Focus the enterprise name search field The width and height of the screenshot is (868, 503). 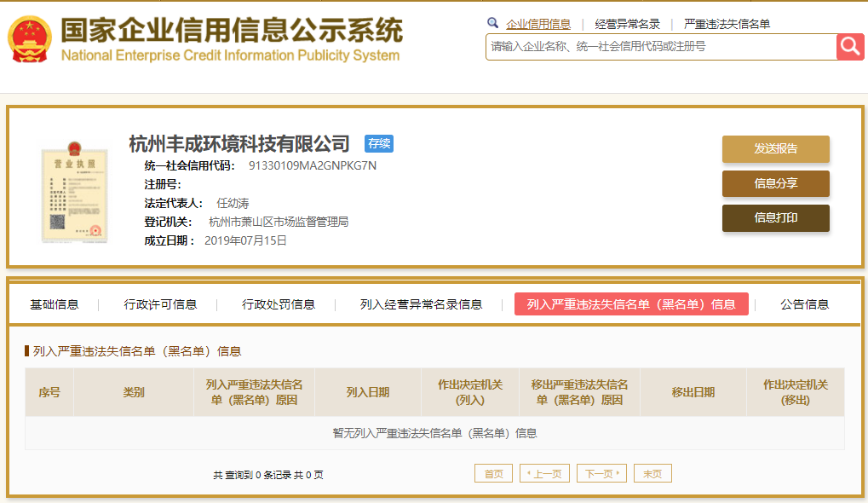661,47
